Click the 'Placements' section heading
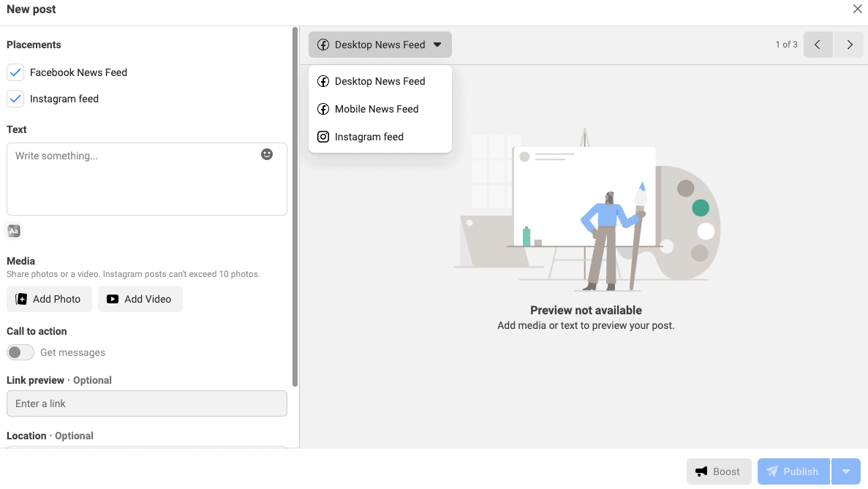Viewport: 868px width, 489px height. click(34, 45)
